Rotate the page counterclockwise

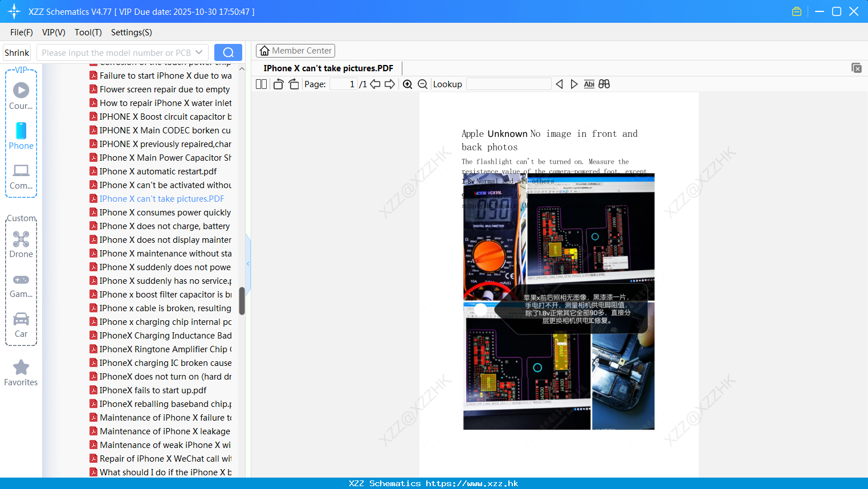(278, 84)
